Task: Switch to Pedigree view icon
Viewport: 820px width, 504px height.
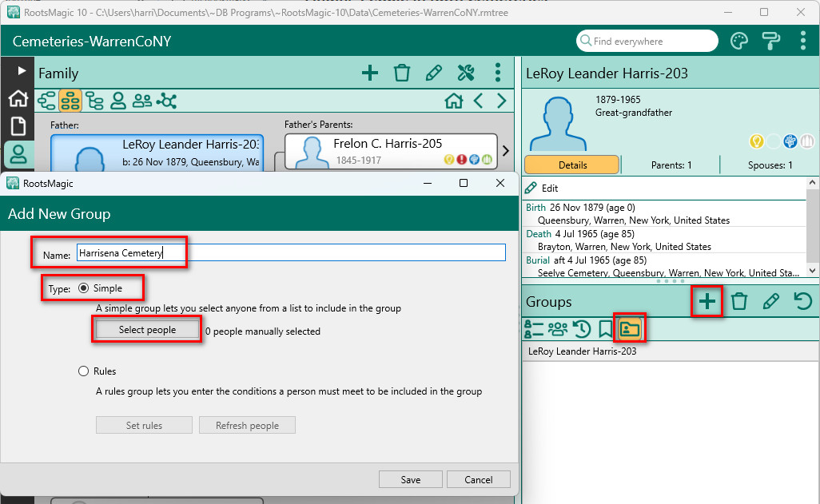Action: click(x=46, y=101)
